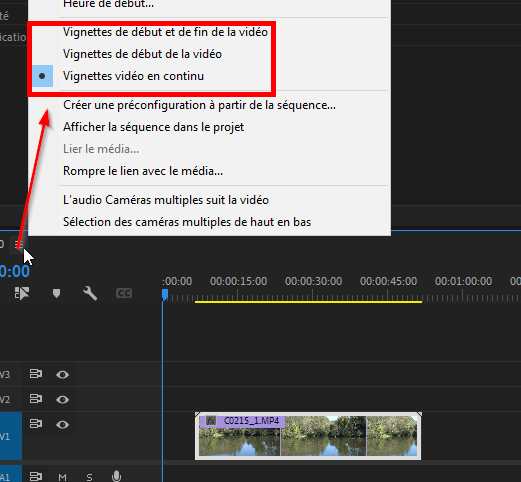The height and width of the screenshot is (482, 521).
Task: Click the blue timecode display
Action: [x=15, y=271]
